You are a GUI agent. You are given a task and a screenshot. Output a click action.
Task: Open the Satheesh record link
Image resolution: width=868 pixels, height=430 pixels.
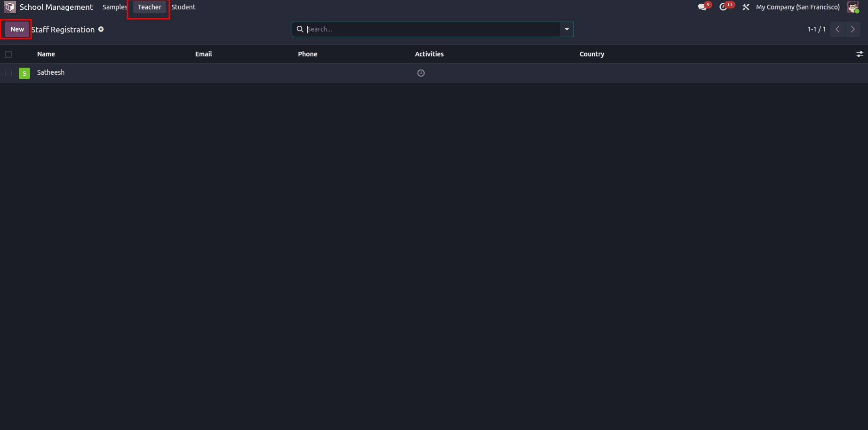[50, 72]
